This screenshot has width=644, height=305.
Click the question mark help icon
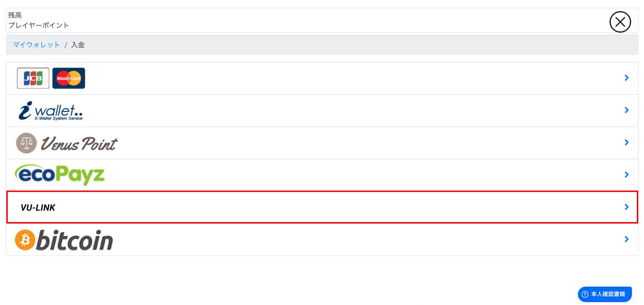click(x=585, y=294)
